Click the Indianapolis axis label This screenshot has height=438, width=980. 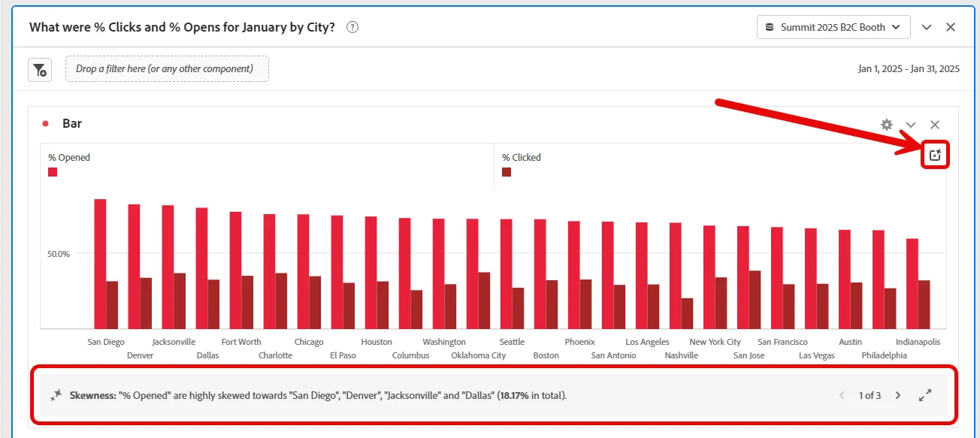pyautogui.click(x=918, y=342)
